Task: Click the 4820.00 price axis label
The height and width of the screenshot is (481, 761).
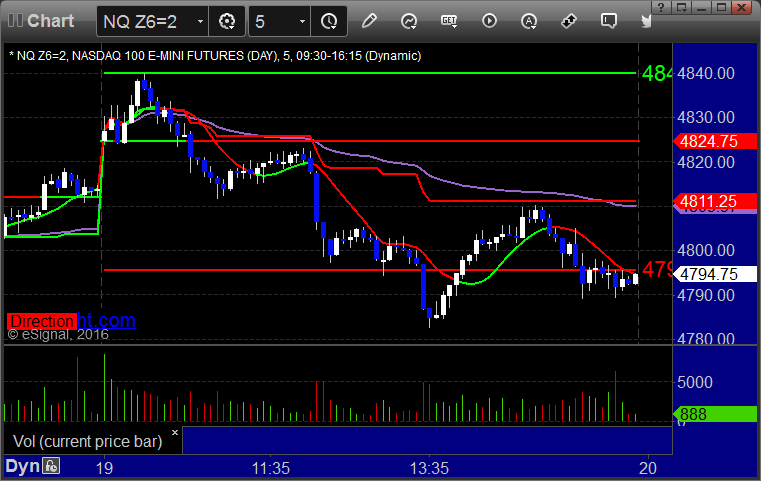Action: [706, 162]
